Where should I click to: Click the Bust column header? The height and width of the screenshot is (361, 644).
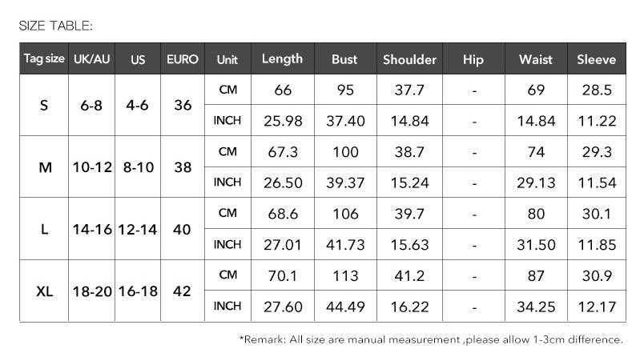point(344,60)
